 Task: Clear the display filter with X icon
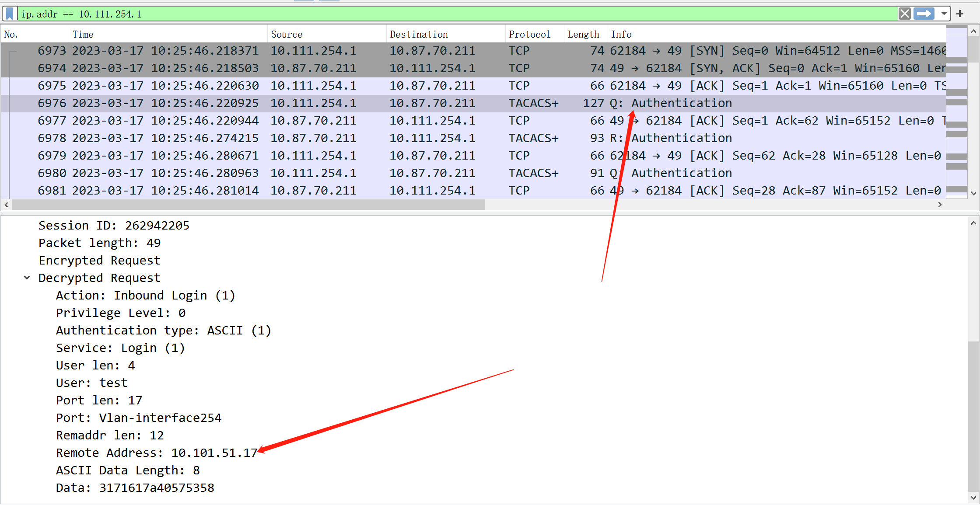[904, 14]
